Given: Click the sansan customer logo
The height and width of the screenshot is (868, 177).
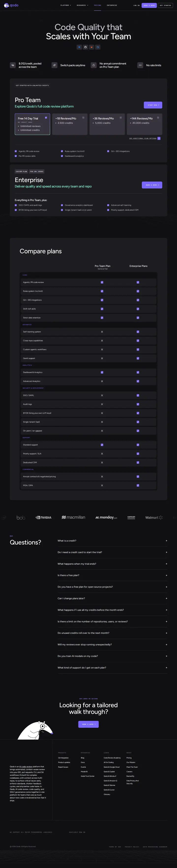Looking at the screenshot, I should point(131,517).
